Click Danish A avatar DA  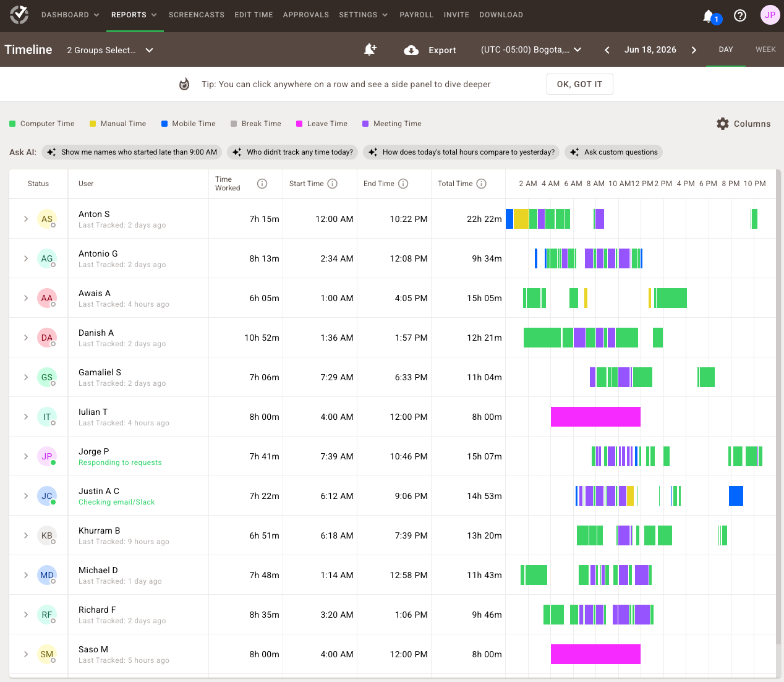(x=47, y=338)
